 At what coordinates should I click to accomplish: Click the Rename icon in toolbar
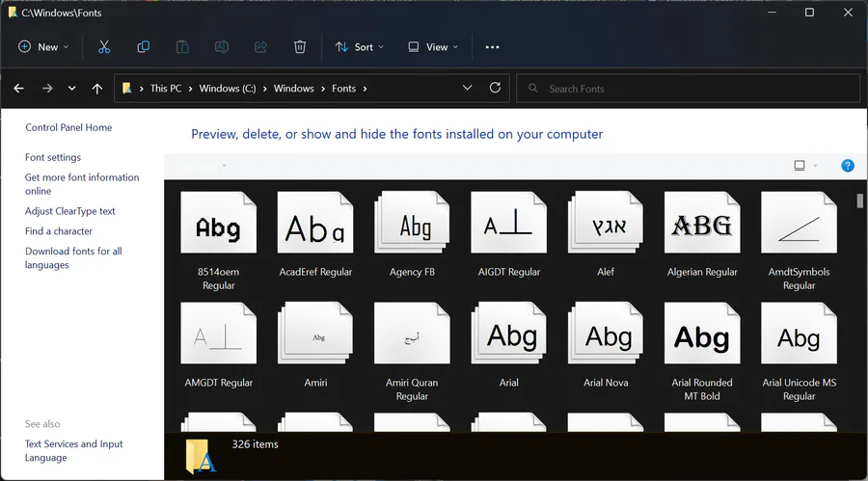[x=222, y=47]
